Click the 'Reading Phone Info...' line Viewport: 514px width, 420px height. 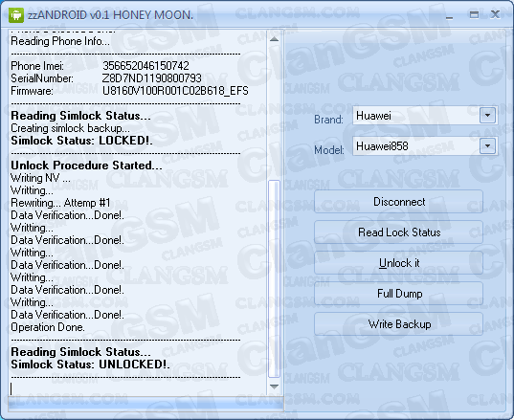[x=60, y=41]
